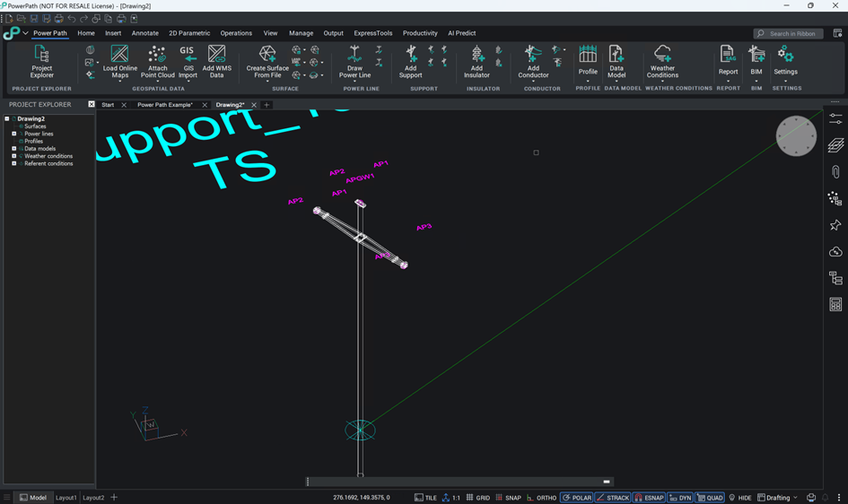Viewport: 848px width, 504px height.
Task: Open the SAG Report tool
Action: [x=728, y=60]
